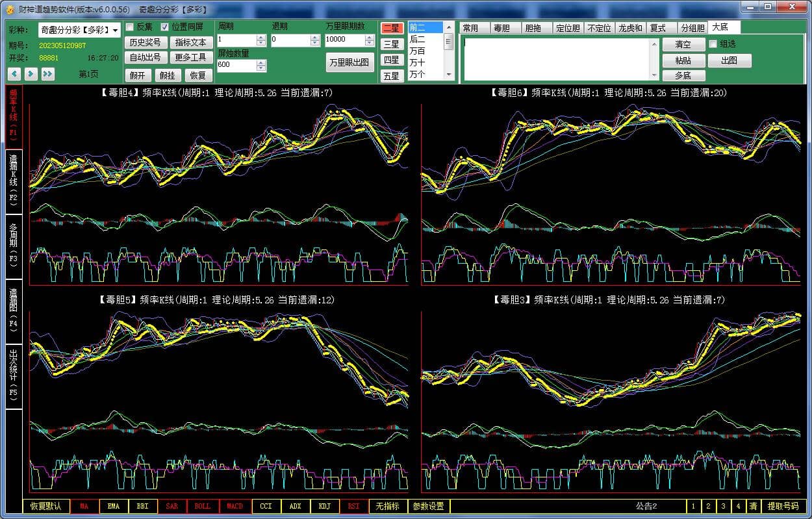Toggle the BOLL indicator
Screen dimensions: 812x519
tap(203, 506)
